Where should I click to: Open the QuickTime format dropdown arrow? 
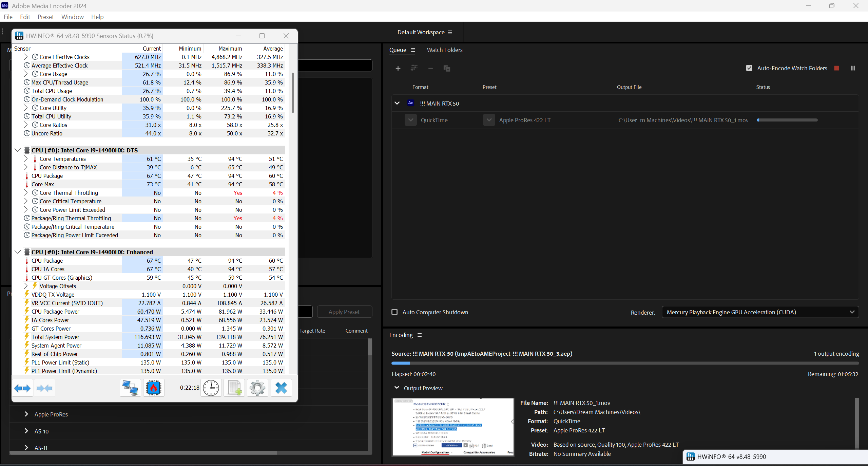[x=411, y=120]
